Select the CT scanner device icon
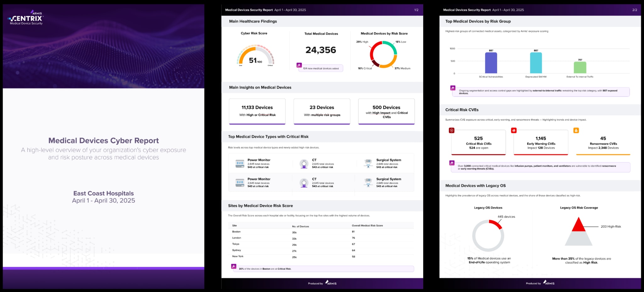Screen dimensions: 644x292 pyautogui.click(x=304, y=163)
